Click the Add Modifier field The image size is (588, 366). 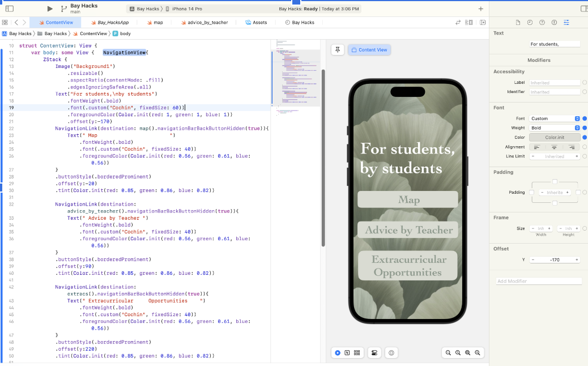pos(539,281)
